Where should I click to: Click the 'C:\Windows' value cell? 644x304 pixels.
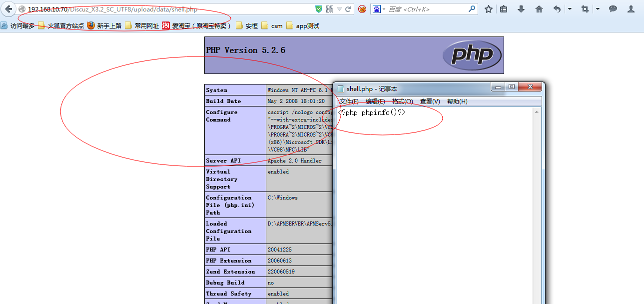pyautogui.click(x=282, y=197)
